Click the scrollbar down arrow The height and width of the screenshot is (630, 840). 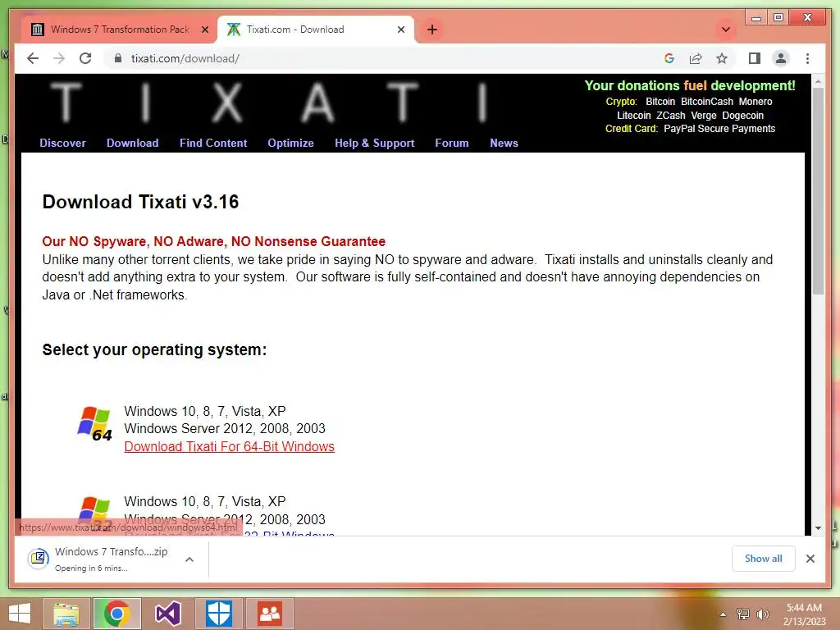click(818, 528)
